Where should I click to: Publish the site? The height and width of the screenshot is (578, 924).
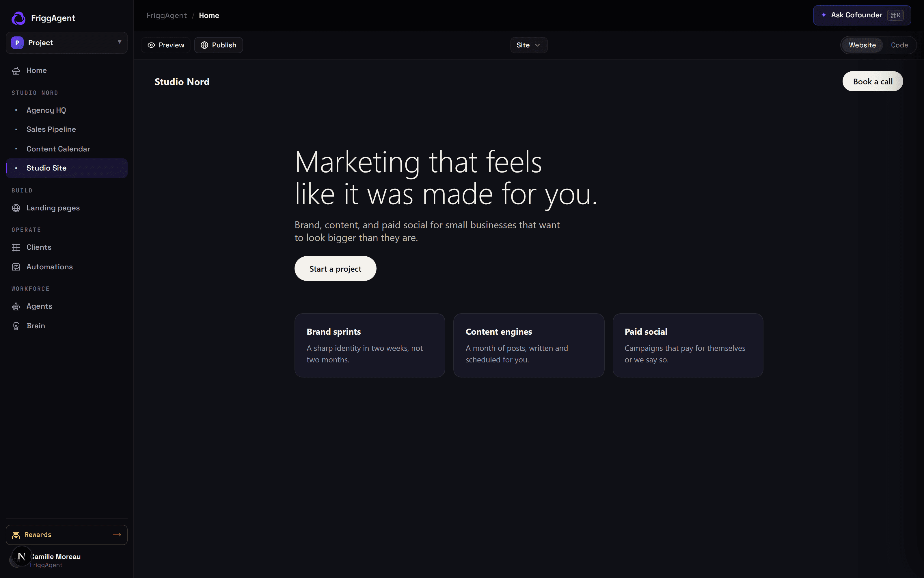coord(218,45)
